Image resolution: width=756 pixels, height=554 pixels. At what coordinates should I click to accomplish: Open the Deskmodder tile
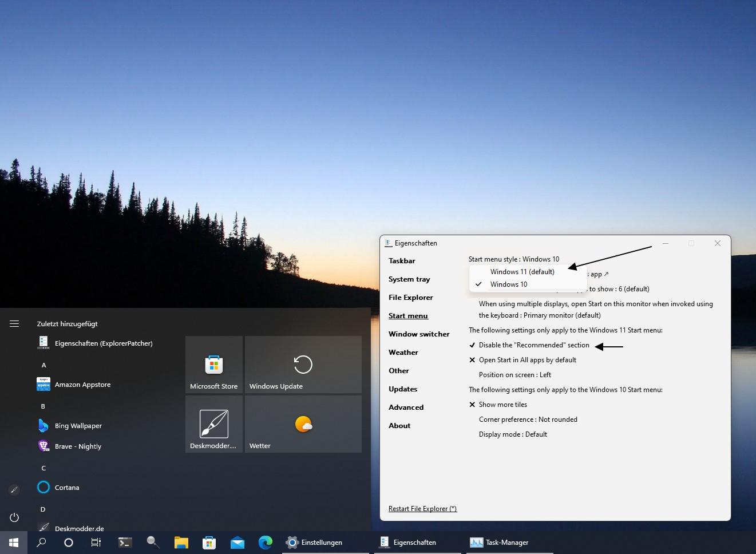click(214, 424)
